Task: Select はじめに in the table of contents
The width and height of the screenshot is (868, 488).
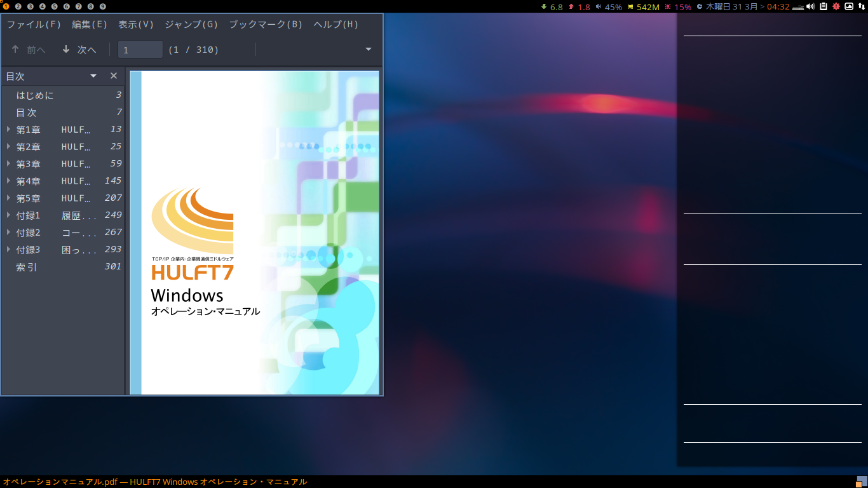Action: tap(35, 95)
